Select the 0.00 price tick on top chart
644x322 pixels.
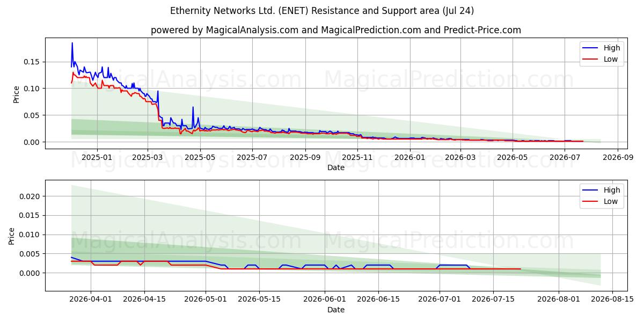tap(32, 142)
